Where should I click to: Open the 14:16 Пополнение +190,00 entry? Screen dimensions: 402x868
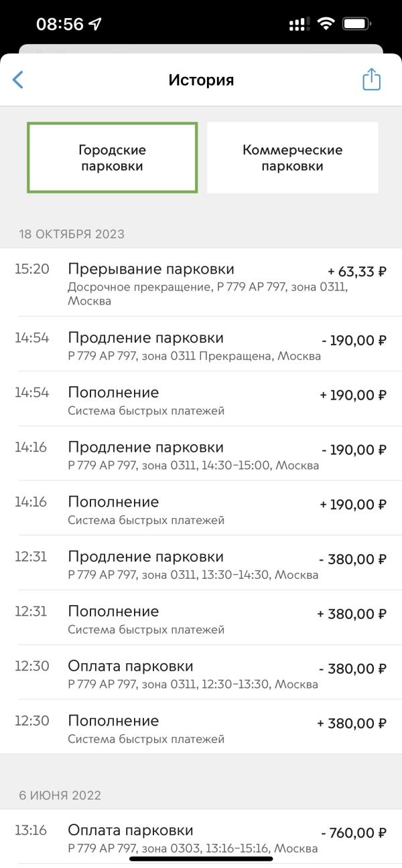click(201, 509)
